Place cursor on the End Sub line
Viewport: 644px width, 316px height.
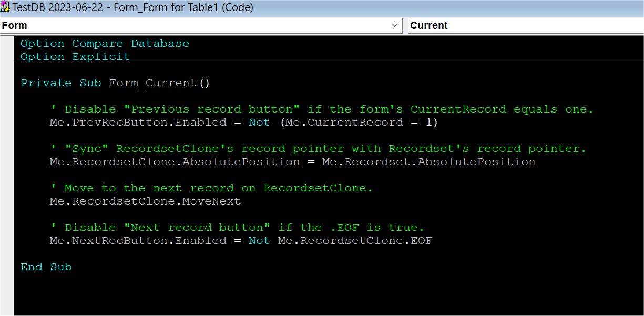(46, 267)
